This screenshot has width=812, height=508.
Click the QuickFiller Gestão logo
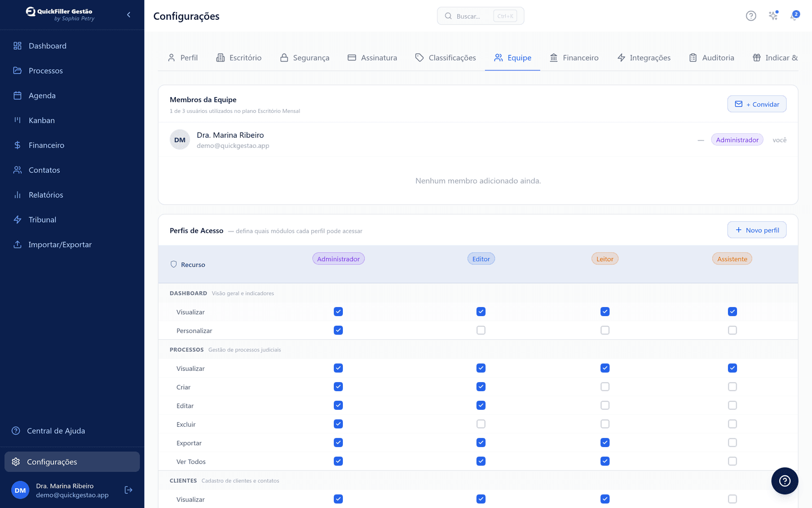(x=60, y=14)
